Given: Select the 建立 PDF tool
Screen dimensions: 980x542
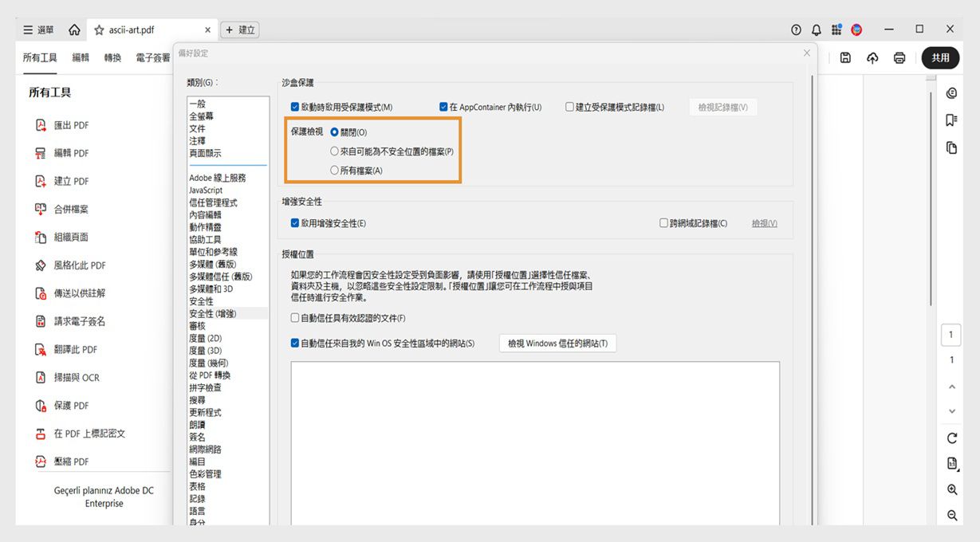Looking at the screenshot, I should (69, 181).
